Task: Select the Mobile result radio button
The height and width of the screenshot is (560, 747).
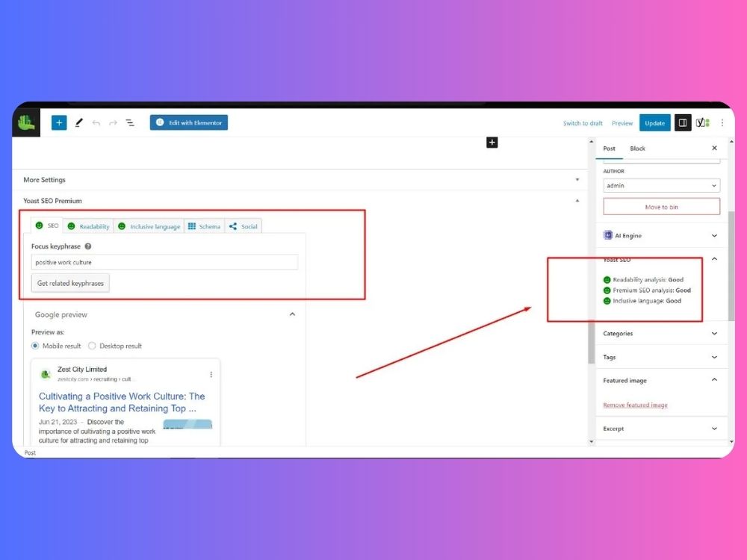Action: [x=35, y=346]
